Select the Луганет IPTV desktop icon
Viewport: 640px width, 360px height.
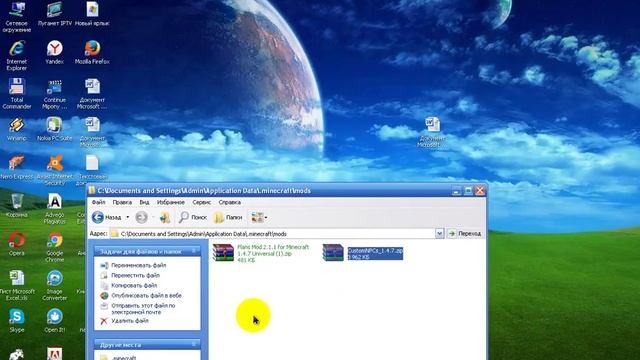(x=54, y=14)
